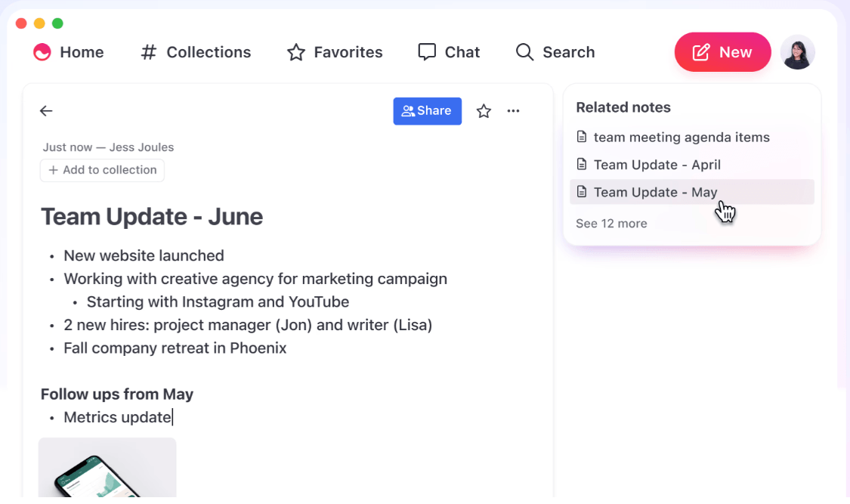Image resolution: width=850 pixels, height=504 pixels.
Task: Click the macOS green fullscreen button
Action: 57,23
